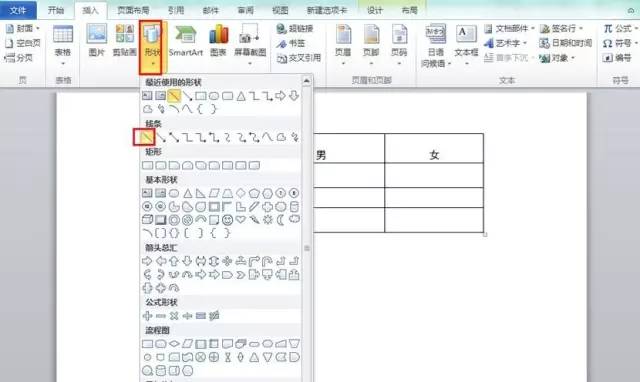Select the Can cylinder basic shape

coord(294,207)
